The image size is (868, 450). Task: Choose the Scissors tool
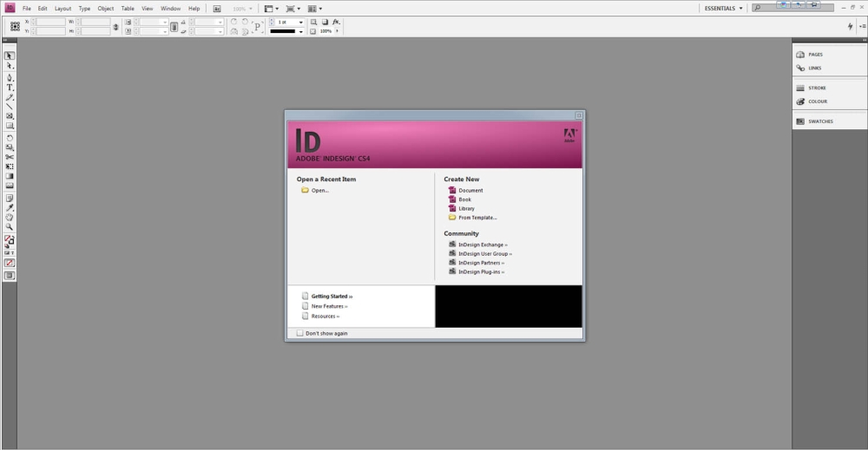[10, 157]
